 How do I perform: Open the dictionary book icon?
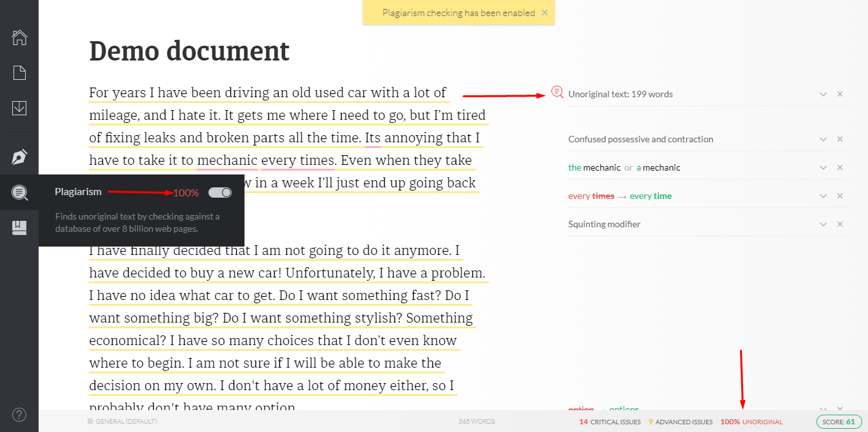[19, 227]
